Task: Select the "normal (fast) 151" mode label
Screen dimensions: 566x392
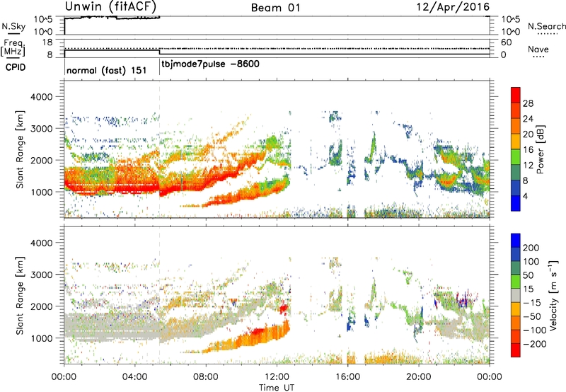Action: tap(107, 70)
